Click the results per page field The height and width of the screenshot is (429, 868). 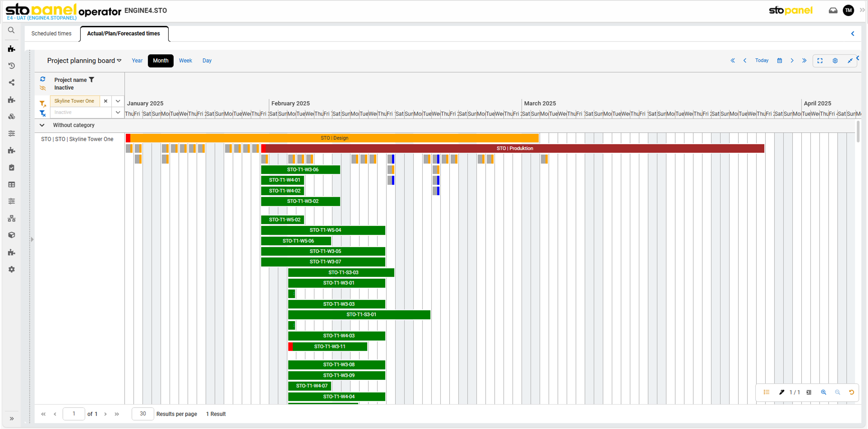tap(143, 414)
